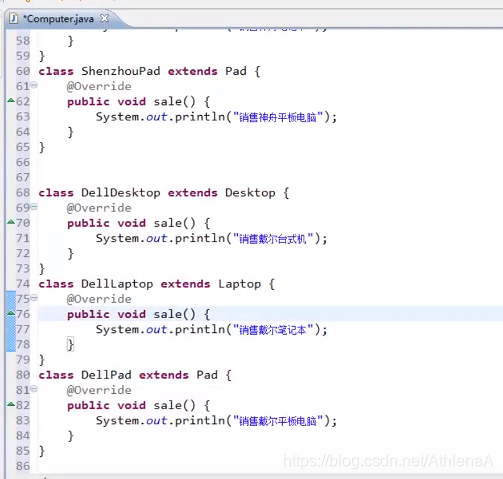This screenshot has width=503, height=479.
Task: Click the closing brace on line 78
Action: (x=70, y=345)
